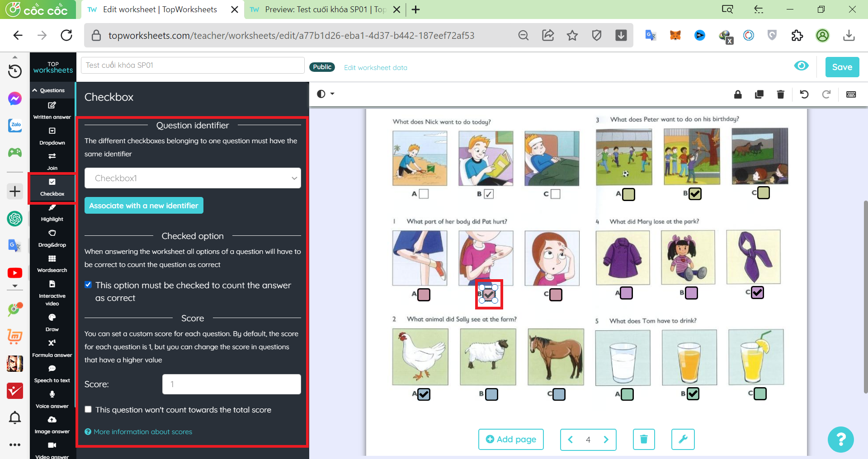Click the Score input field
The width and height of the screenshot is (868, 459).
(231, 384)
